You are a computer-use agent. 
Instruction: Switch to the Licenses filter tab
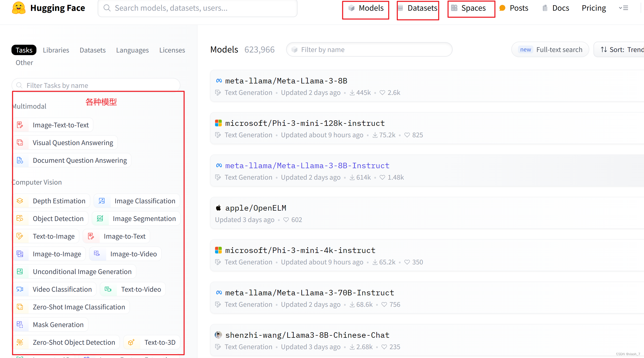click(172, 50)
